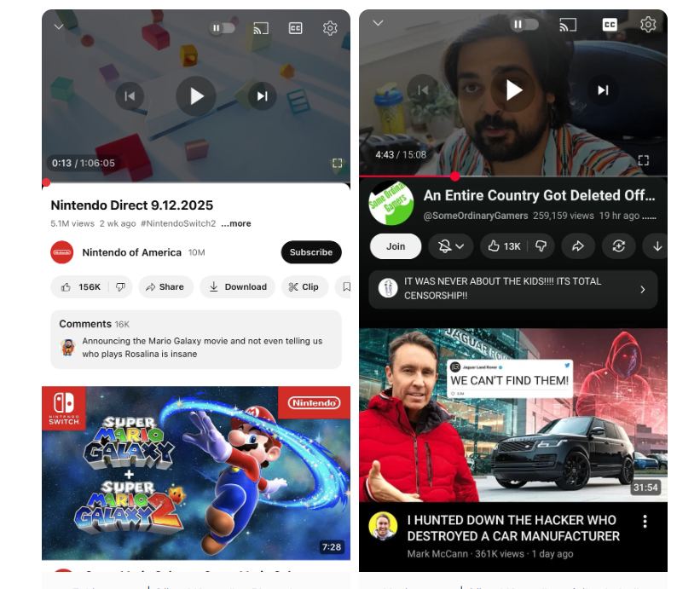Skip to next video in dark-theme player
700x589 pixels.
point(603,90)
